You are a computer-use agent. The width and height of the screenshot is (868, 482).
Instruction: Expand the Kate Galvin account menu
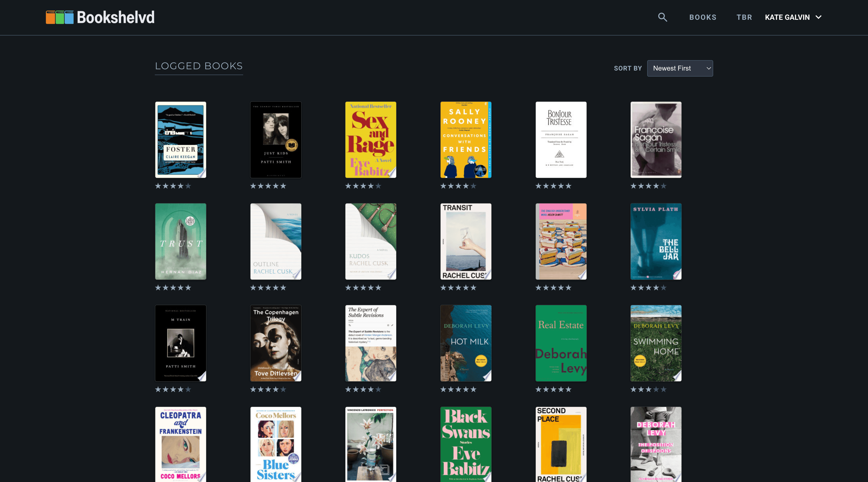tap(793, 17)
